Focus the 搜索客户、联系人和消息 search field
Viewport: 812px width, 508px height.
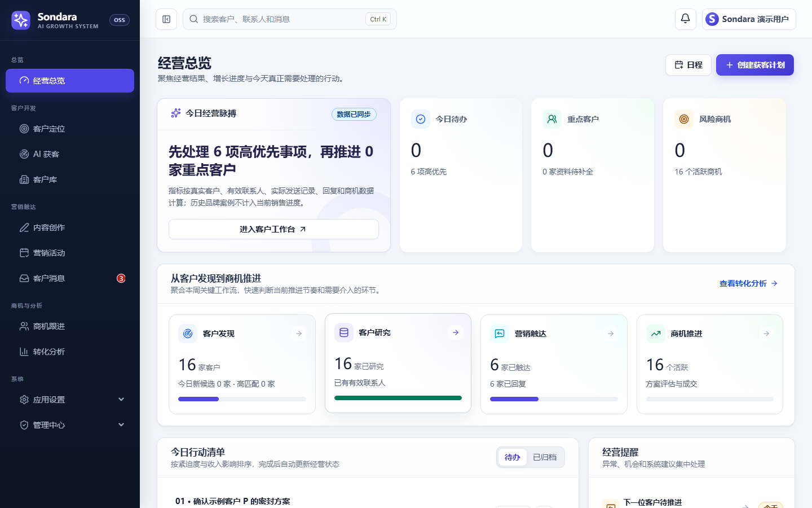pos(289,19)
